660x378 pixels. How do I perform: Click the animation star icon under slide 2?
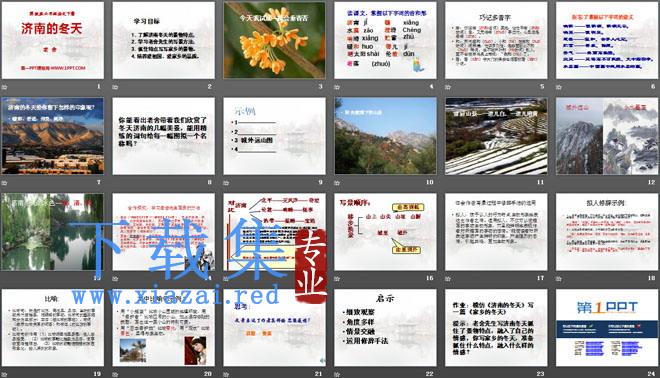(115, 87)
